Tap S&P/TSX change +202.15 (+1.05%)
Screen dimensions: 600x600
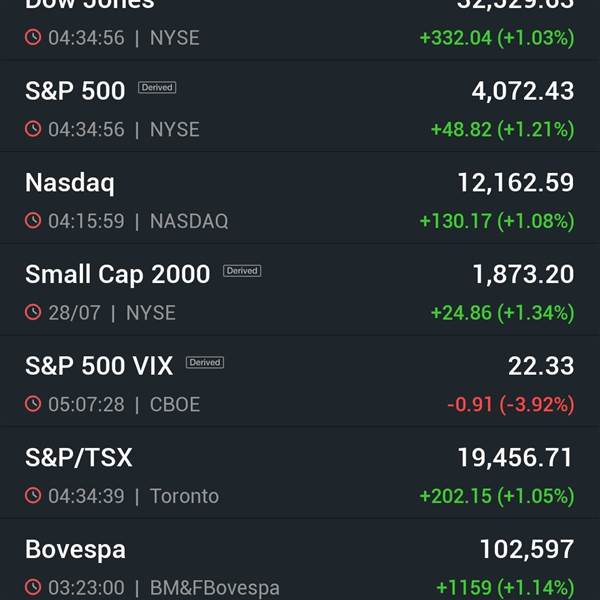point(497,496)
